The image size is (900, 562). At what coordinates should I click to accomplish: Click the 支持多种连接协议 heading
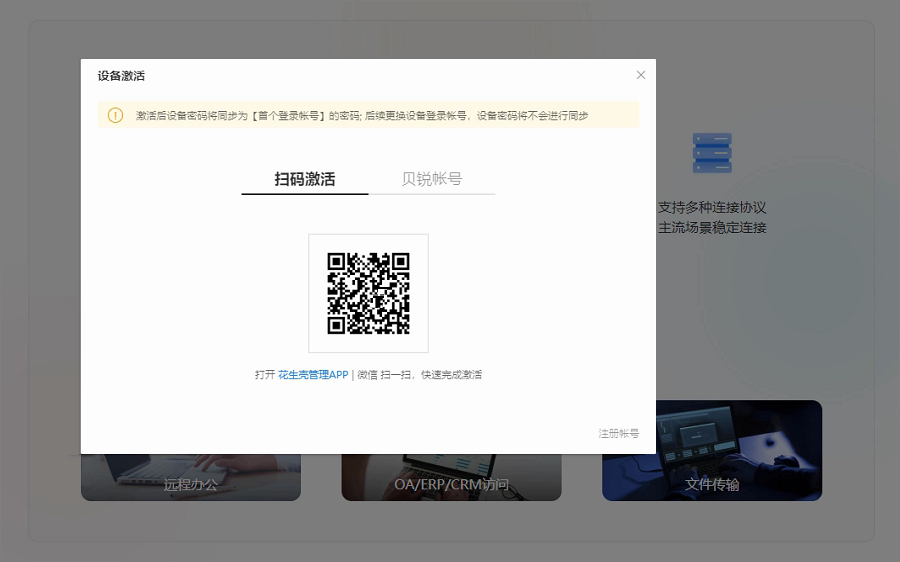click(x=712, y=208)
